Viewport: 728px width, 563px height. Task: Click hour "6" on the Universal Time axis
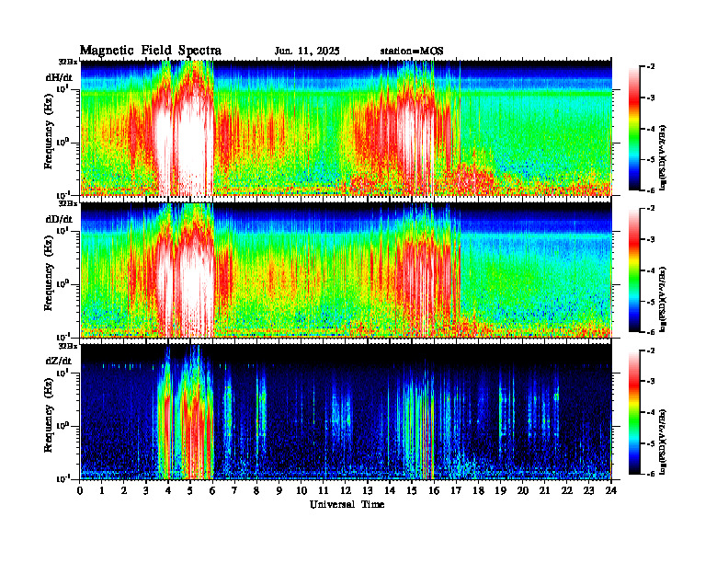(x=212, y=490)
